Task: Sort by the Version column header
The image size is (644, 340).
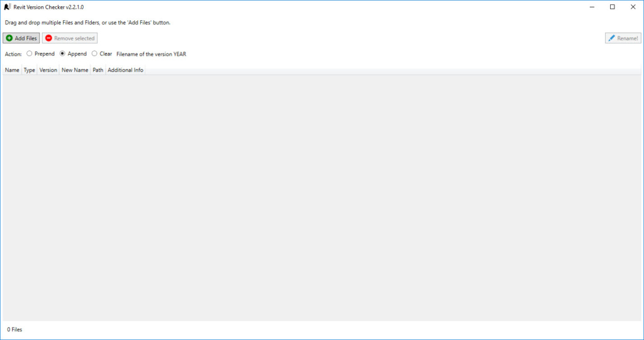Action: point(48,71)
